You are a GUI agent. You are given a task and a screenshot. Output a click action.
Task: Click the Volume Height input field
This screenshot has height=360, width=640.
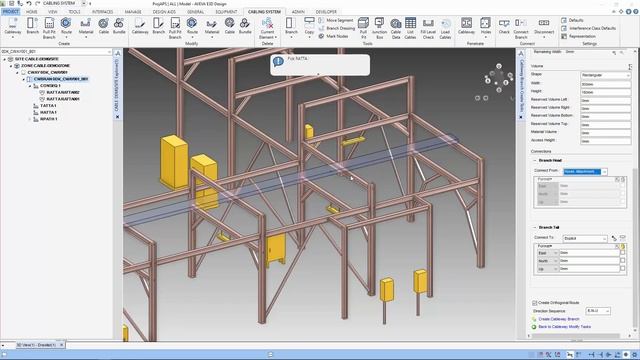tap(605, 92)
